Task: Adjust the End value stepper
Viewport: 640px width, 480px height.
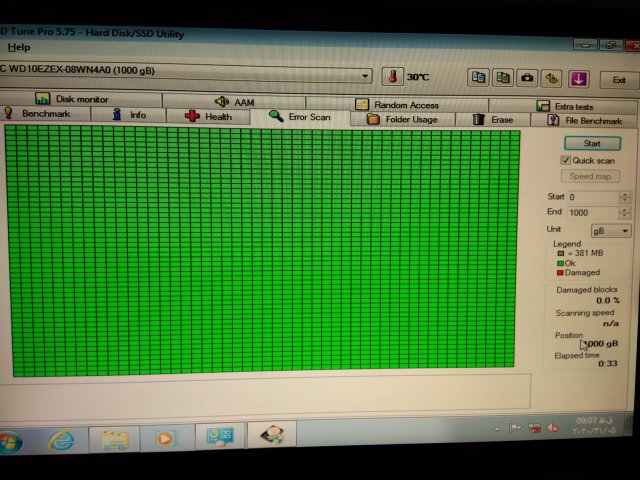Action: pyautogui.click(x=624, y=212)
